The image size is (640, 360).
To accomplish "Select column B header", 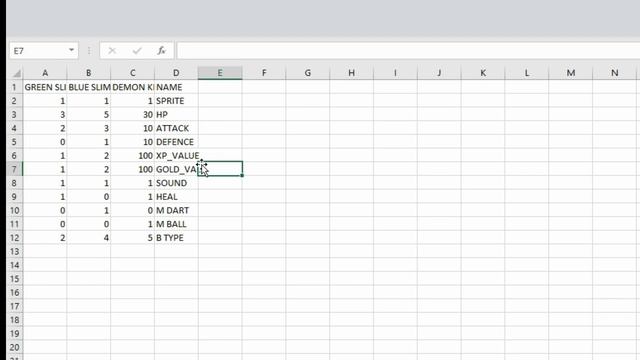I will click(x=89, y=73).
